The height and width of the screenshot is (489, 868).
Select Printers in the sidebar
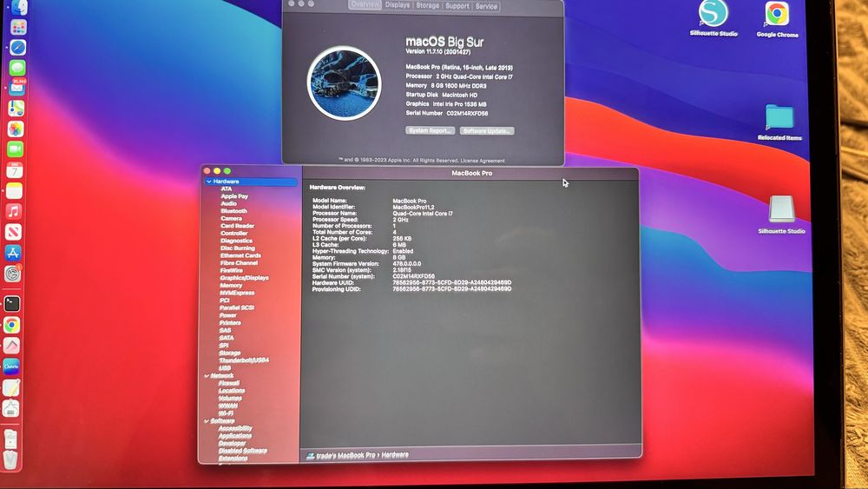pos(230,323)
